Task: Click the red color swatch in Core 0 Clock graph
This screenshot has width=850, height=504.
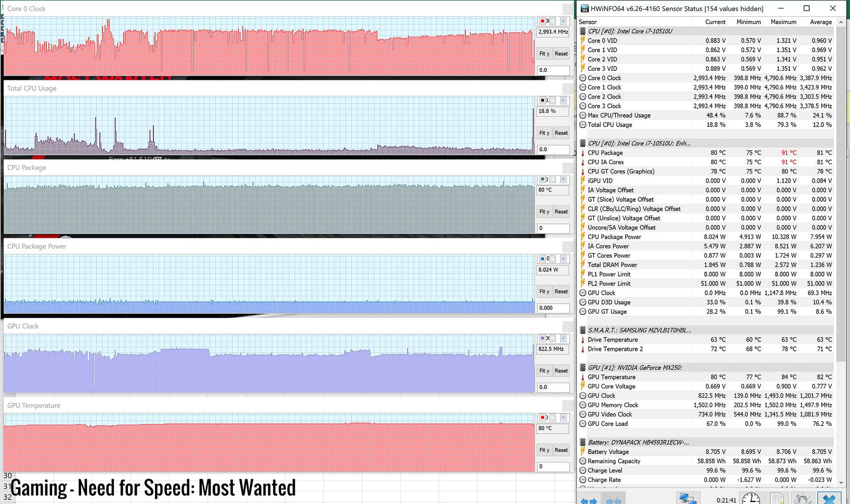Action: [542, 21]
